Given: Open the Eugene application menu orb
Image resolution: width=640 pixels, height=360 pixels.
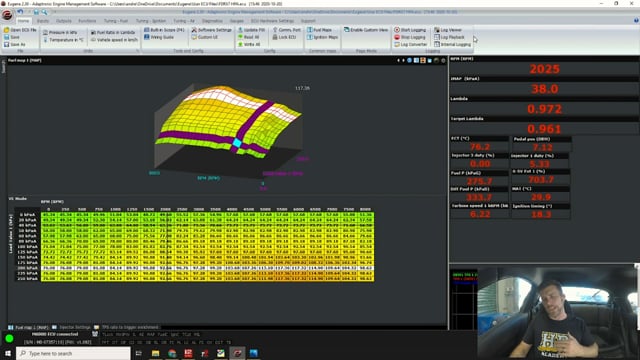Looking at the screenshot, I should [x=7, y=15].
